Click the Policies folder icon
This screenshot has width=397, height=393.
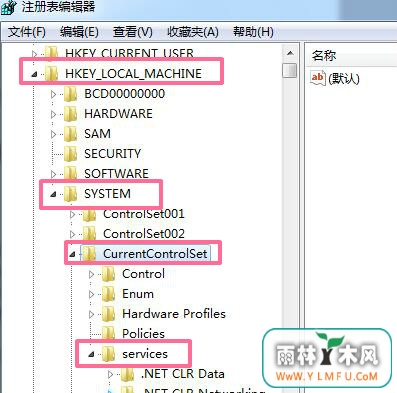point(108,334)
